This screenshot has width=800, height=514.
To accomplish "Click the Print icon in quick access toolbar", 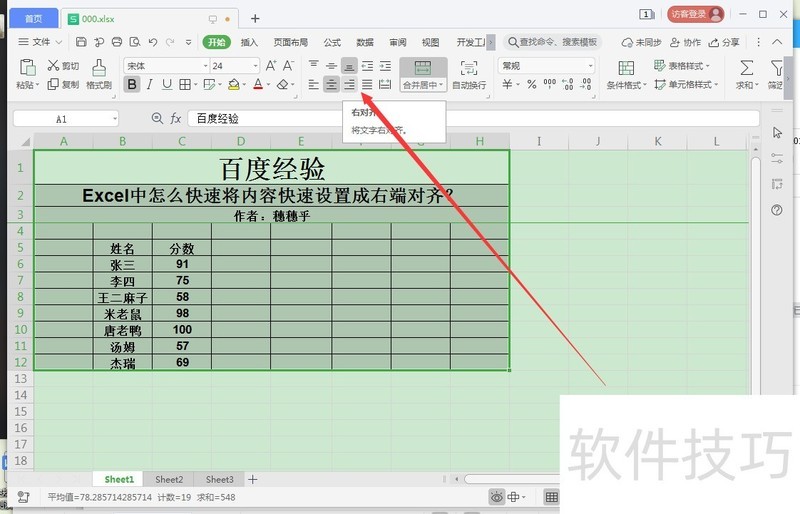I will (x=117, y=42).
